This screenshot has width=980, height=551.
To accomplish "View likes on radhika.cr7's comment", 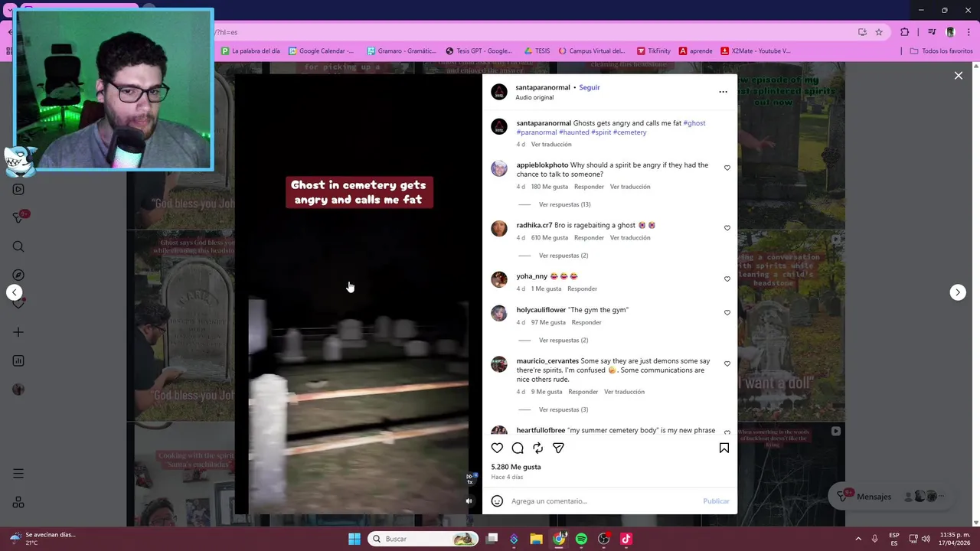I will pos(550,238).
